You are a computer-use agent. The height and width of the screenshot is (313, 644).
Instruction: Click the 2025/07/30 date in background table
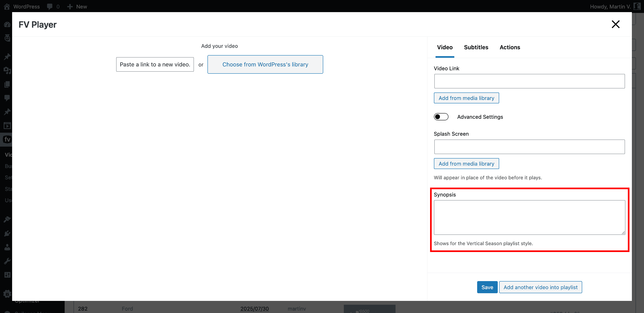coord(255,309)
